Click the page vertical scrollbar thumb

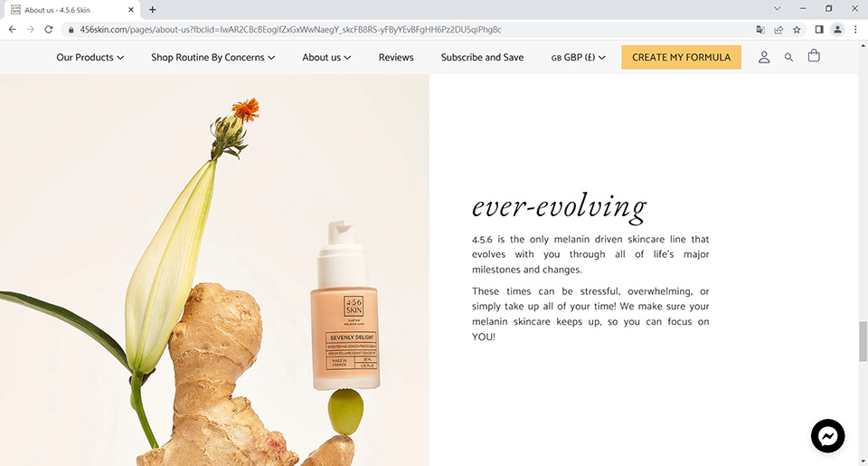coord(863,341)
